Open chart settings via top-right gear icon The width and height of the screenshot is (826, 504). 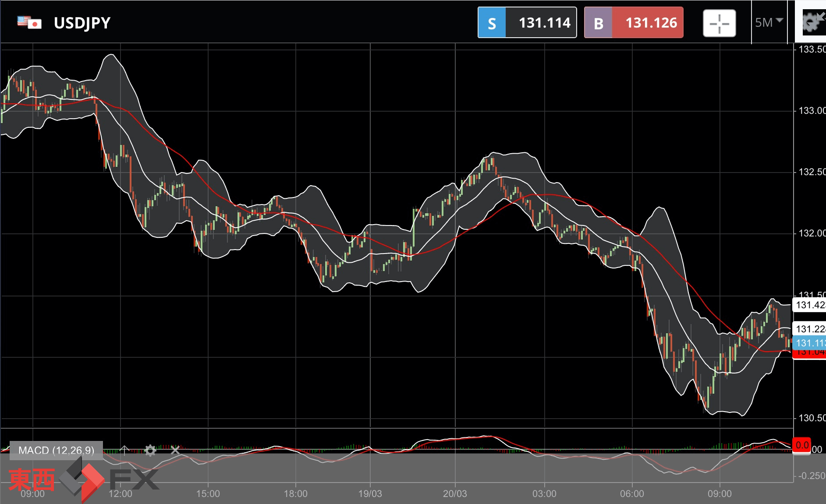coord(811,22)
